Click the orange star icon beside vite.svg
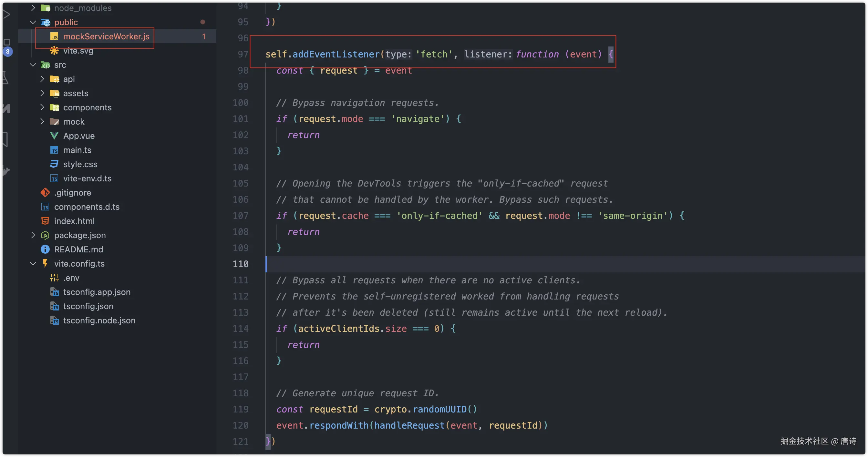Viewport: 868px width, 457px height. (x=54, y=51)
